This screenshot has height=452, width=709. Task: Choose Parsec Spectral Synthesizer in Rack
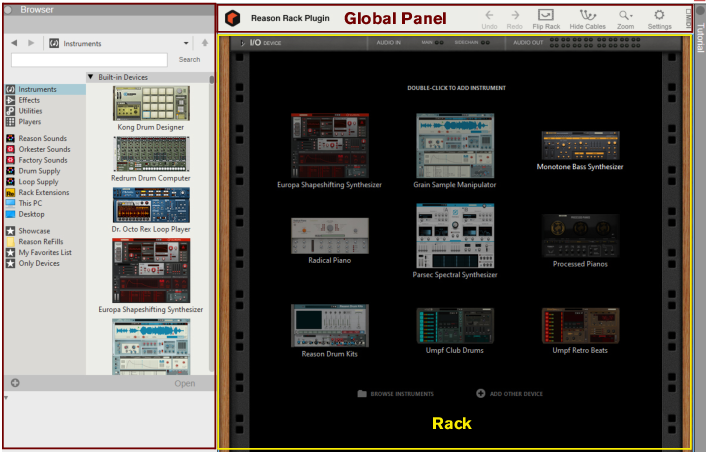pos(455,241)
